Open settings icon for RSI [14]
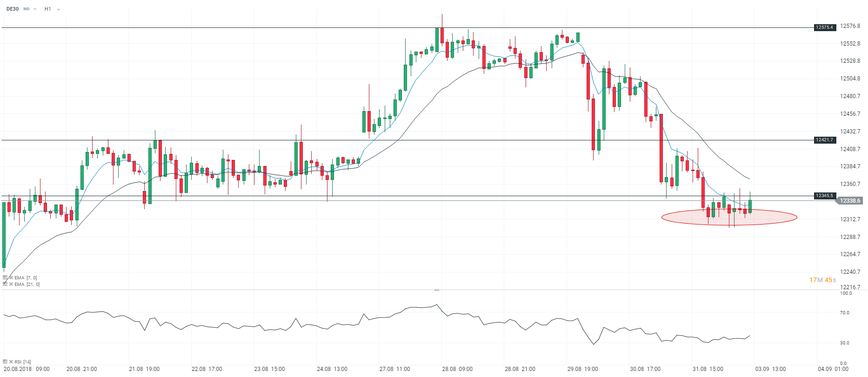The image size is (868, 377). tap(5, 362)
